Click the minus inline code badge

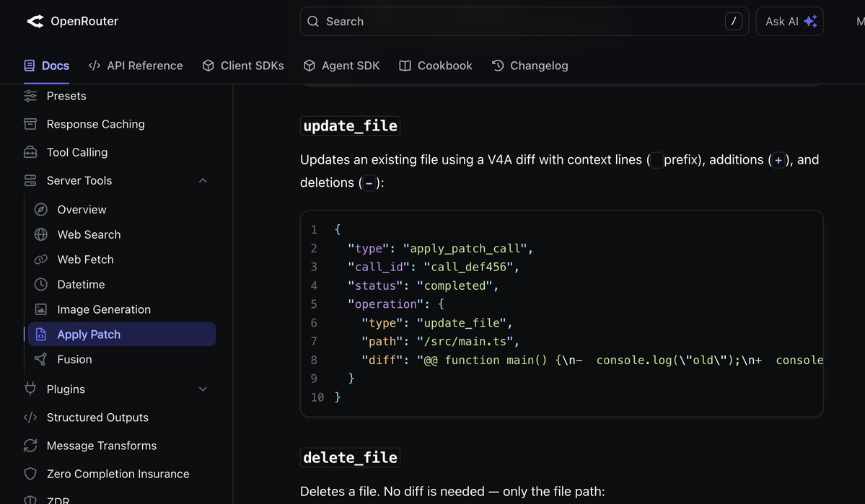tap(369, 183)
